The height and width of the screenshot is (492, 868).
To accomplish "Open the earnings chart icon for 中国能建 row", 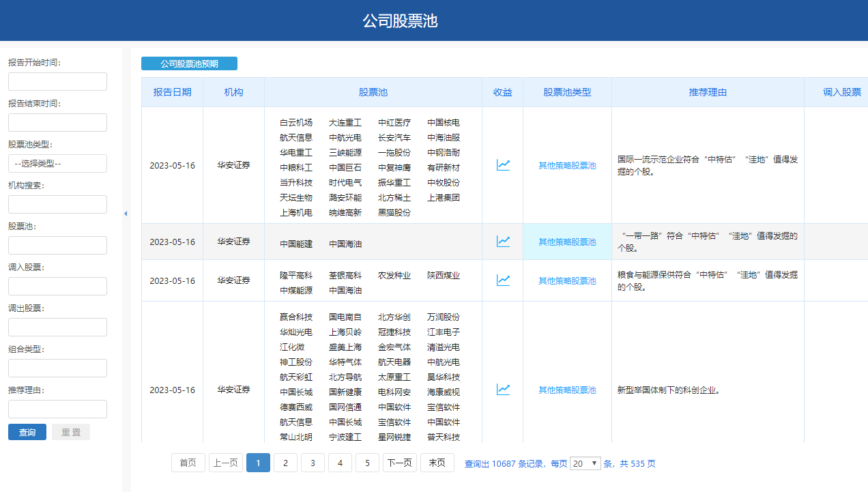I will (503, 242).
